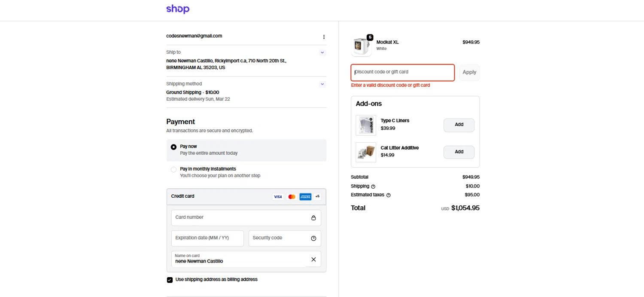Expand the Shipping method section
Screen dimensions: 644x297
[x=322, y=84]
